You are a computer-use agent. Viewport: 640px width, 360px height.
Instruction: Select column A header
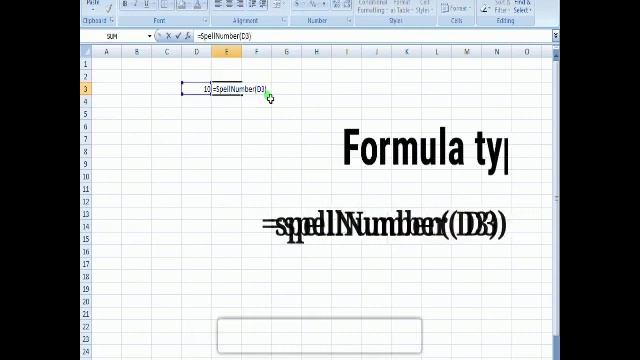pos(107,52)
